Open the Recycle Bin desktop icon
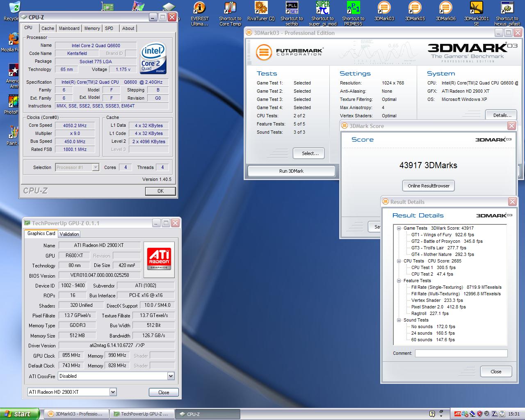This screenshot has width=525, height=420. pyautogui.click(x=12, y=10)
